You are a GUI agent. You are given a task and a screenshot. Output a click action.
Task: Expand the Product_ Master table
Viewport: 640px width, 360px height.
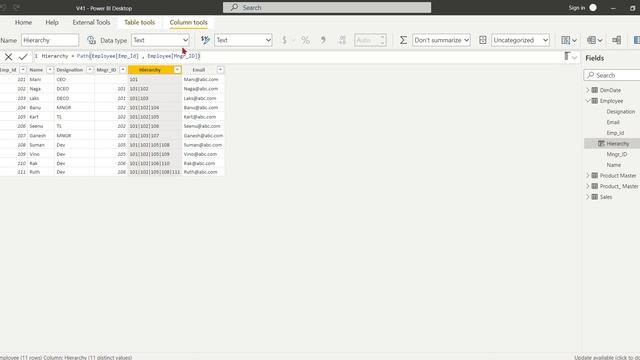588,186
